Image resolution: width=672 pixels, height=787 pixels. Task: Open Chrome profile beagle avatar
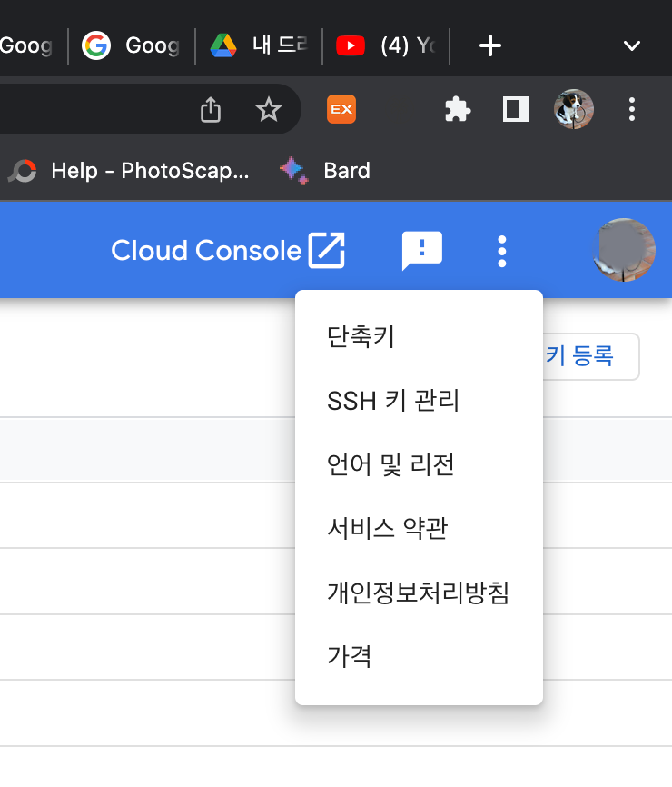574,109
